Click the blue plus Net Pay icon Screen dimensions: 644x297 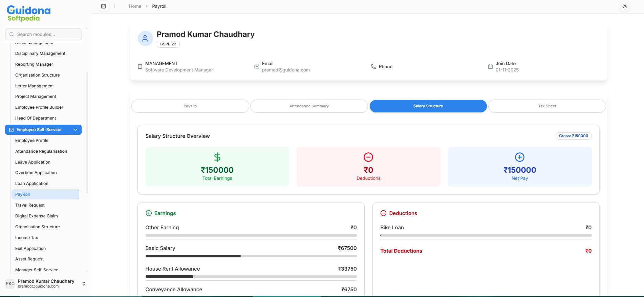(x=520, y=157)
